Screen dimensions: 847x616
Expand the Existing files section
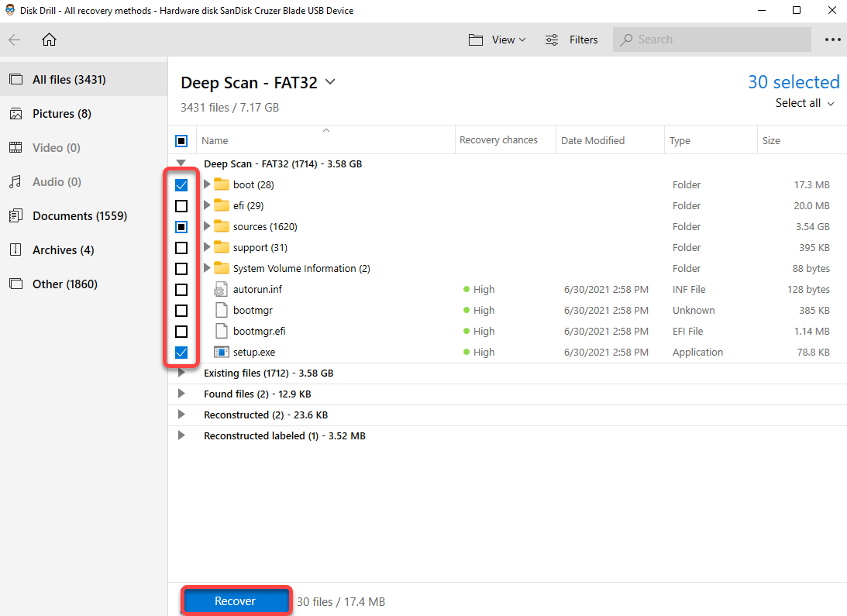click(181, 373)
